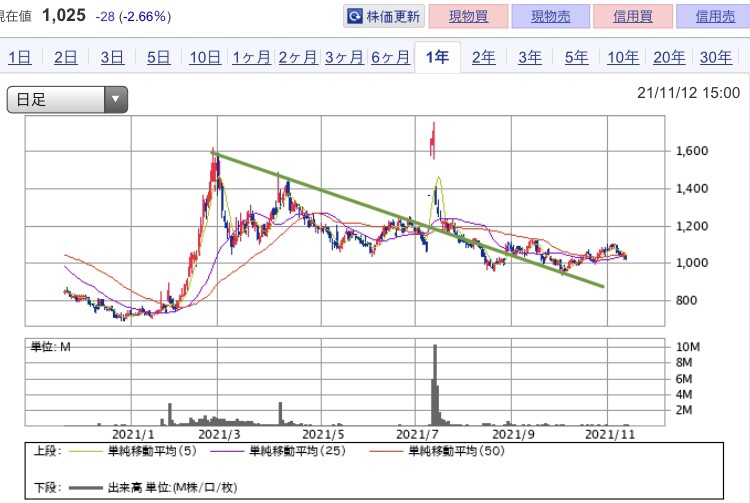
Task: Click the 1,000 price axis label
Action: point(692,262)
